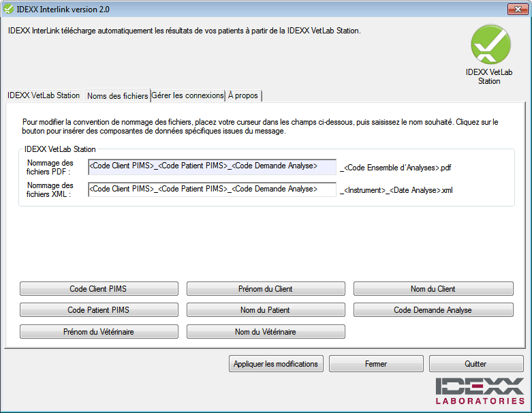
Task: Click the Nom du Vétérinaire button
Action: point(266,332)
